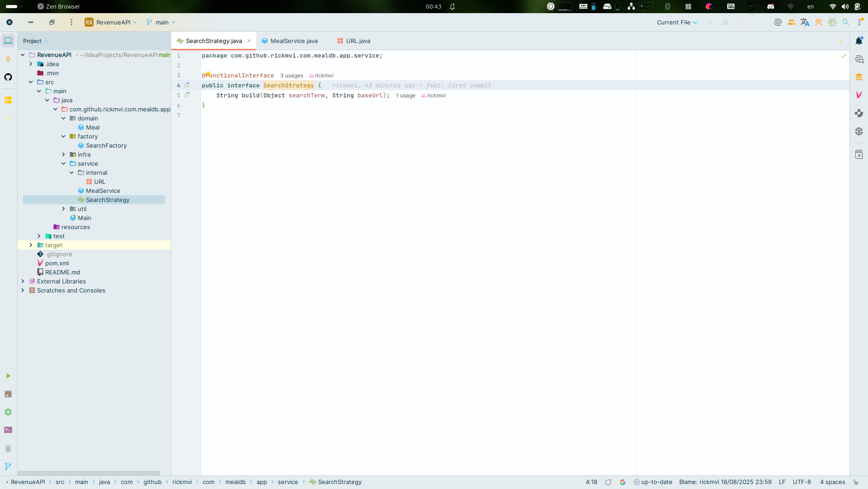
Task: Click the project tree horizontal scrollbar
Action: coord(89,473)
